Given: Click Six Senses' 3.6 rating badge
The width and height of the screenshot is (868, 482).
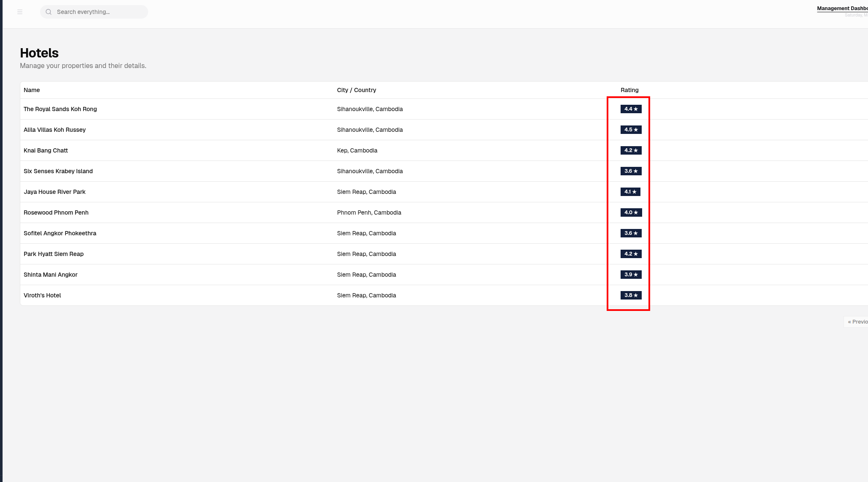Looking at the screenshot, I should [631, 171].
